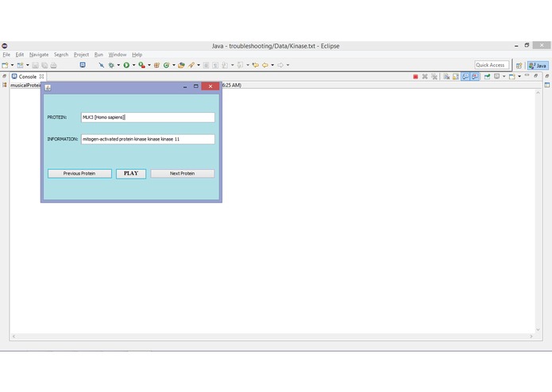Click the Search flashlight icon

click(x=191, y=65)
